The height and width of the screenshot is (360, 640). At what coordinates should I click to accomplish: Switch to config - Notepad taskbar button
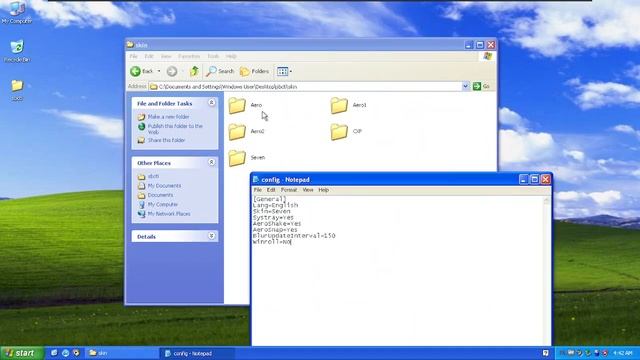click(197, 353)
